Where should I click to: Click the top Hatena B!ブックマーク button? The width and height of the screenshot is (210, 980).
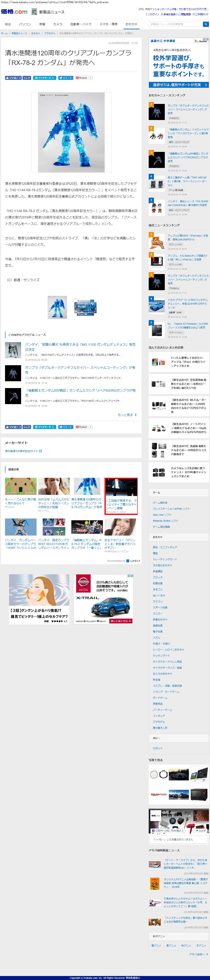[45, 78]
